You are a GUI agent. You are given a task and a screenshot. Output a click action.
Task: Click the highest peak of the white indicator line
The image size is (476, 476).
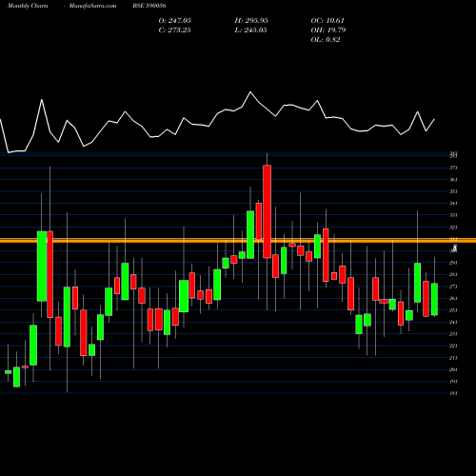pyautogui.click(x=250, y=92)
